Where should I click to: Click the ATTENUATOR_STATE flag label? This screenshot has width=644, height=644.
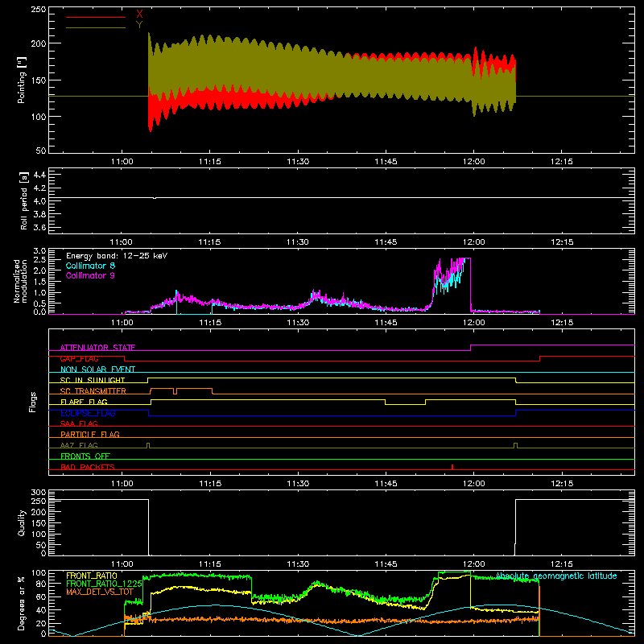pyautogui.click(x=97, y=348)
